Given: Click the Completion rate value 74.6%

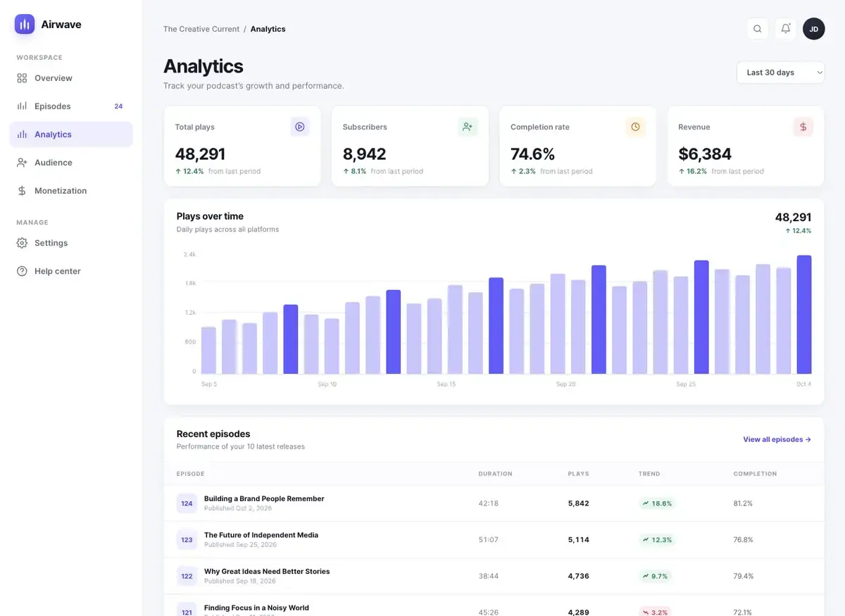Looking at the screenshot, I should coord(533,154).
